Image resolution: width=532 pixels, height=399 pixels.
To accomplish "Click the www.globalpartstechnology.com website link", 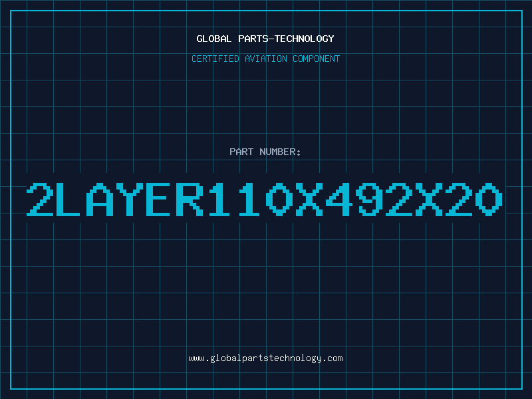I will (x=265, y=358).
